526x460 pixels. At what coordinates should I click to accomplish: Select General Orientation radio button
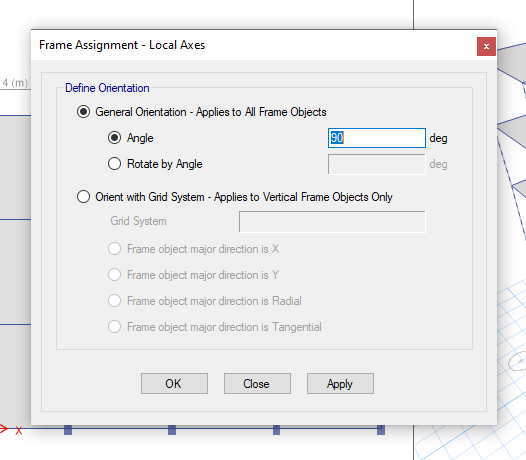pyautogui.click(x=83, y=112)
